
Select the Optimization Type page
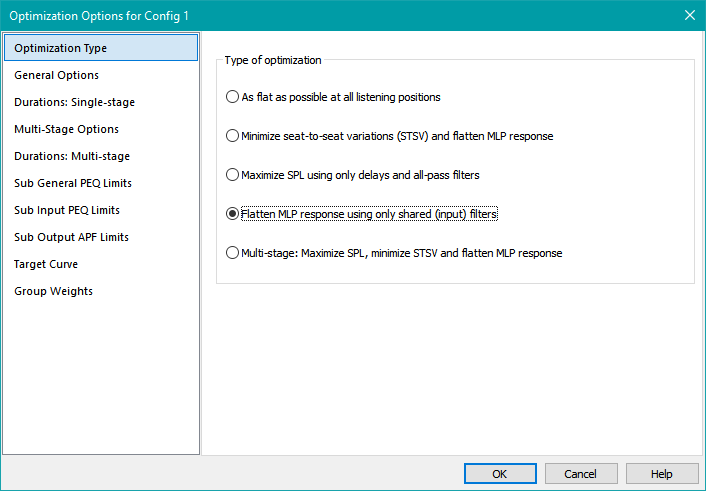tap(101, 48)
